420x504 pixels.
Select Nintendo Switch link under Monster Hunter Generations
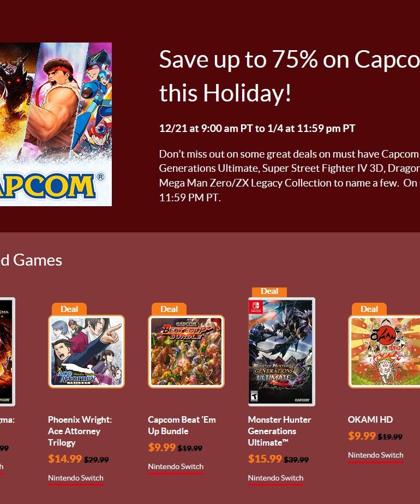pyautogui.click(x=275, y=478)
